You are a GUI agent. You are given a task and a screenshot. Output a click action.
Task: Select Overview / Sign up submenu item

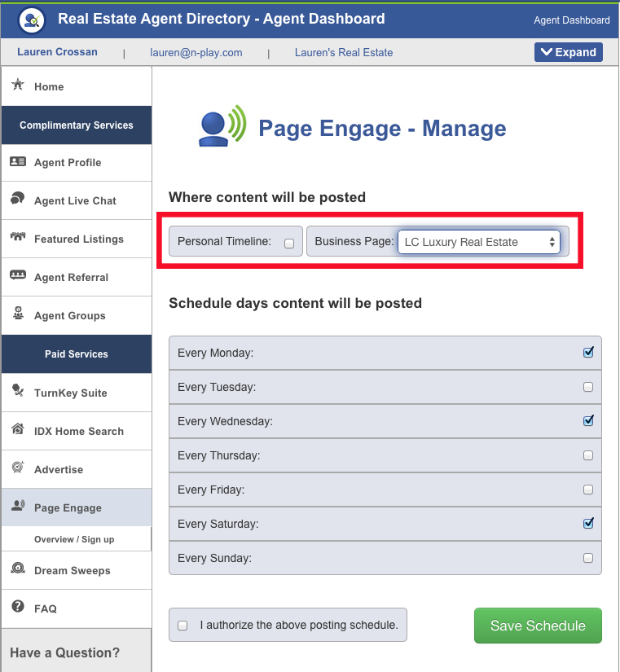[x=74, y=539]
